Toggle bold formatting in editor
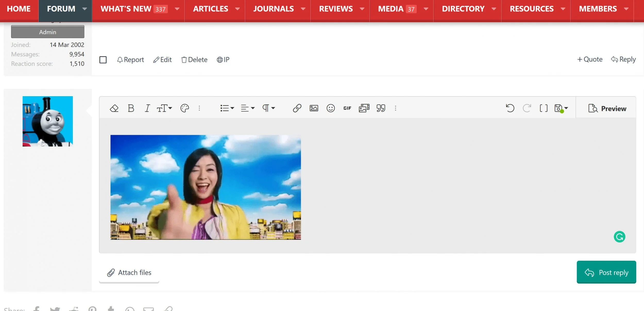 131,108
